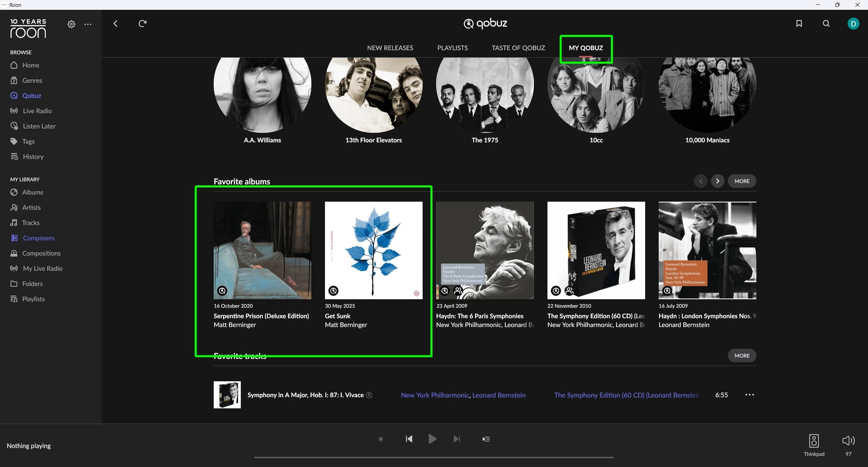Click performers icon on Paris Symphonies cover
The height and width of the screenshot is (467, 868).
click(x=458, y=291)
